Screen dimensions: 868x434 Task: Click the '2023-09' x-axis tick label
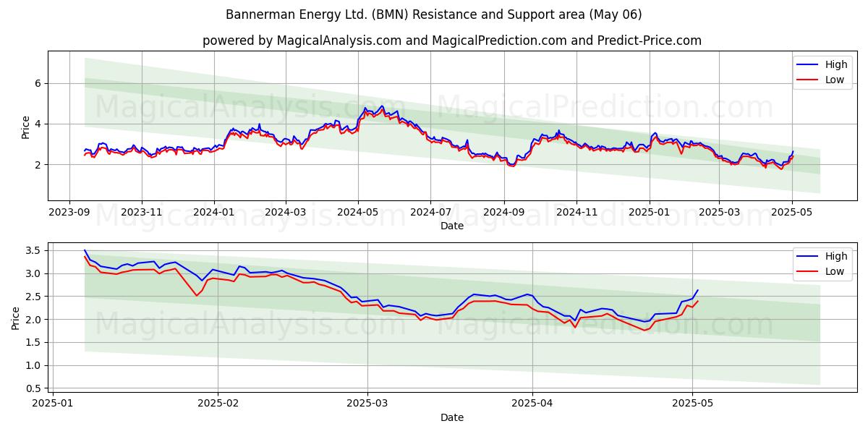69,213
